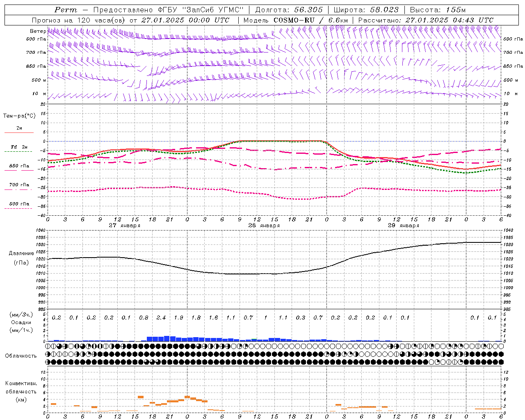Click the 1.8 precipitation value
The width and height of the screenshot is (525, 420).
[196, 318]
